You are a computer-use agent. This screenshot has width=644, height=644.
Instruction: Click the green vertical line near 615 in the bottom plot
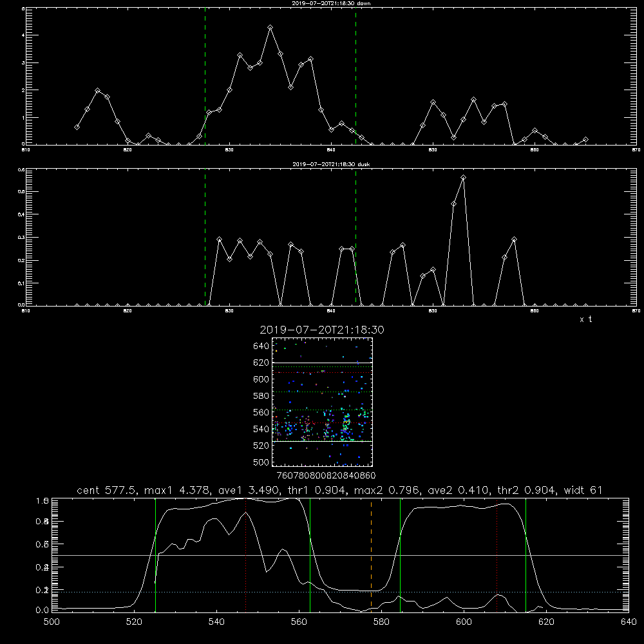526,554
